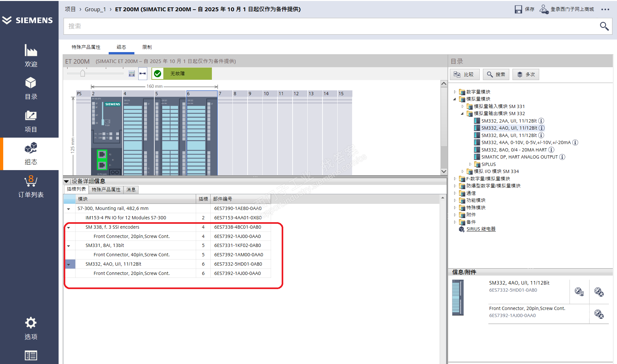Expand the 数字量模块 folder

tap(455, 92)
